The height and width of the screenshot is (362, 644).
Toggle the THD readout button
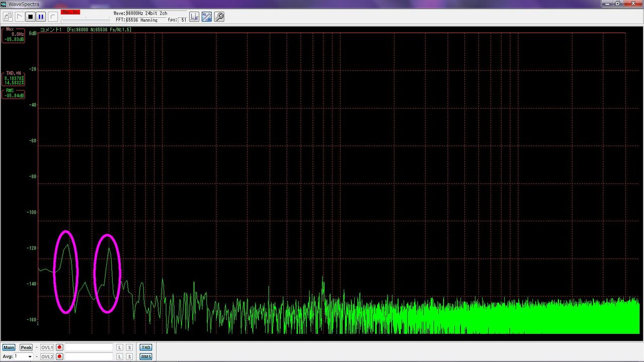pyautogui.click(x=146, y=347)
